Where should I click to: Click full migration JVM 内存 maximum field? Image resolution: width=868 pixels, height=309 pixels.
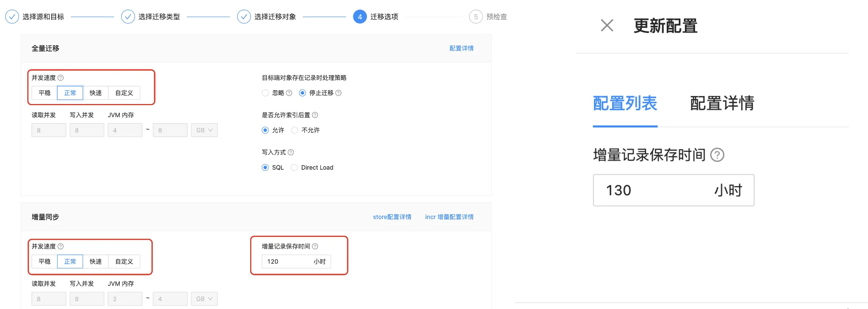point(170,130)
